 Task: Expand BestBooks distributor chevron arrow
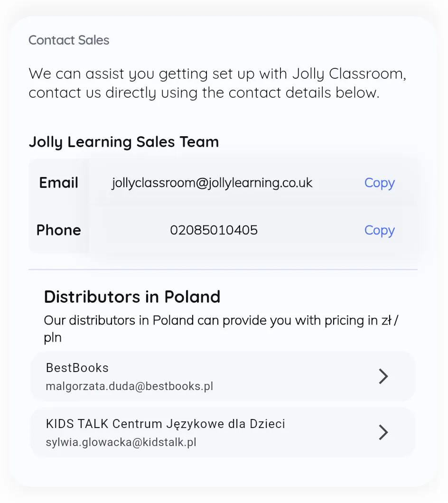coord(383,376)
